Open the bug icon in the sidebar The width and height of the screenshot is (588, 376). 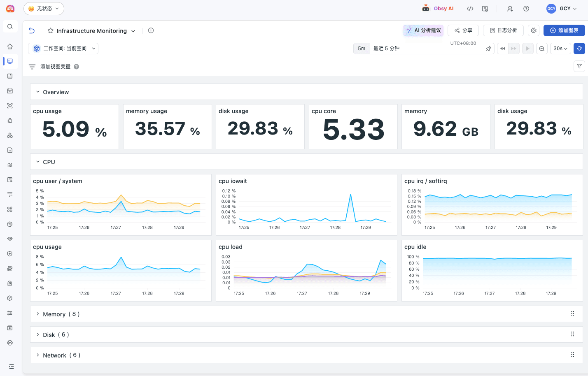point(10,121)
